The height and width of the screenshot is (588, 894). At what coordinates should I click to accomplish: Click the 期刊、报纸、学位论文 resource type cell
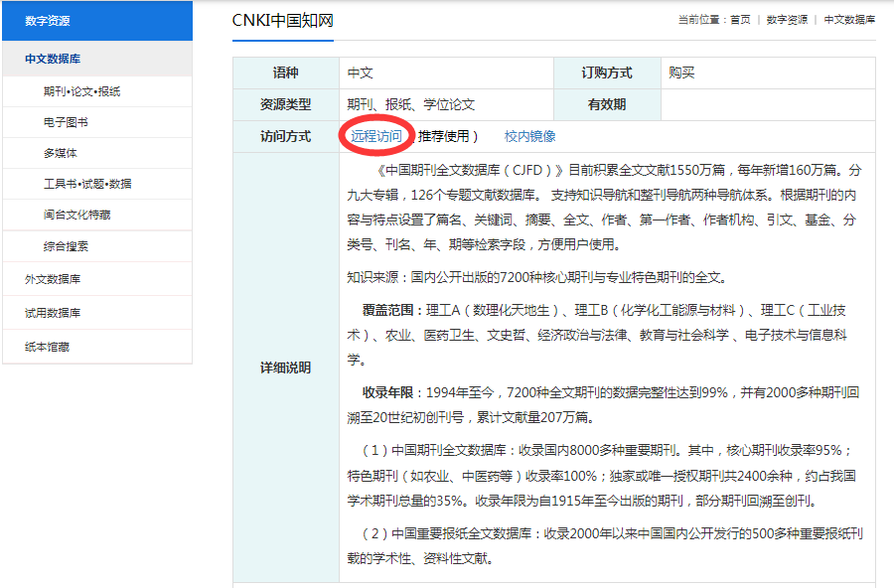click(410, 104)
